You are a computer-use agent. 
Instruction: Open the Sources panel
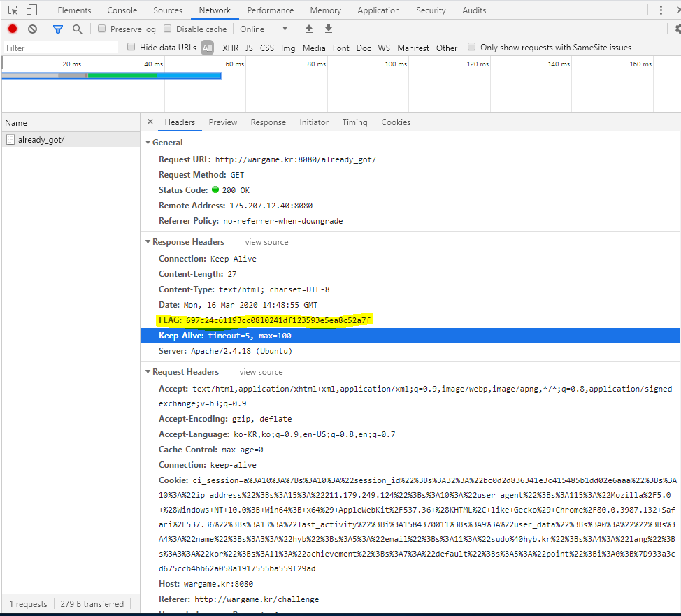pyautogui.click(x=168, y=10)
